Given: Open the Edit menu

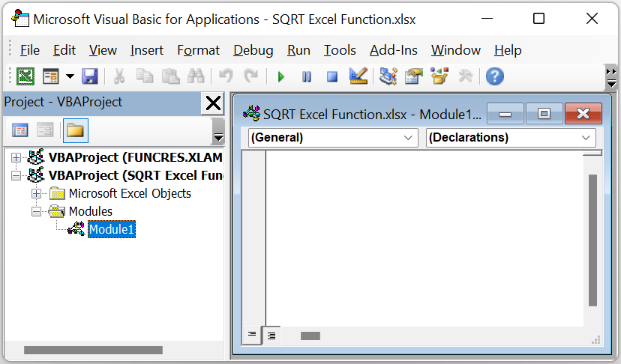Looking at the screenshot, I should point(64,50).
